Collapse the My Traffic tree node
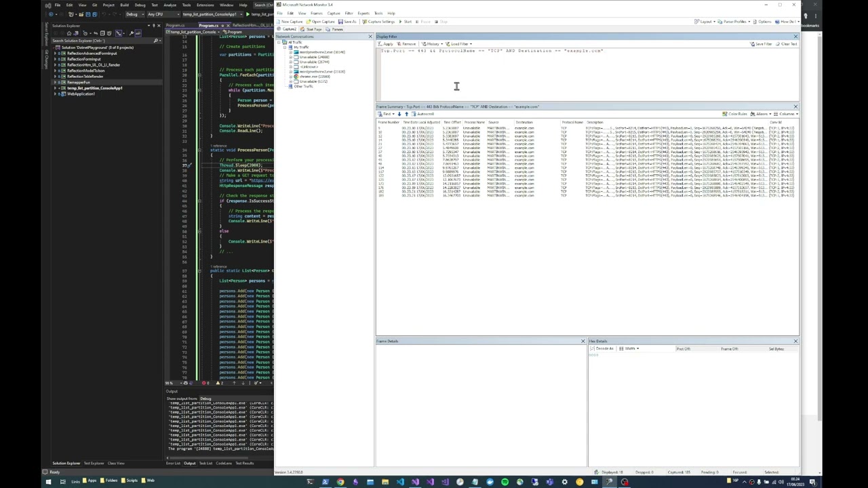The image size is (868, 488). click(285, 47)
